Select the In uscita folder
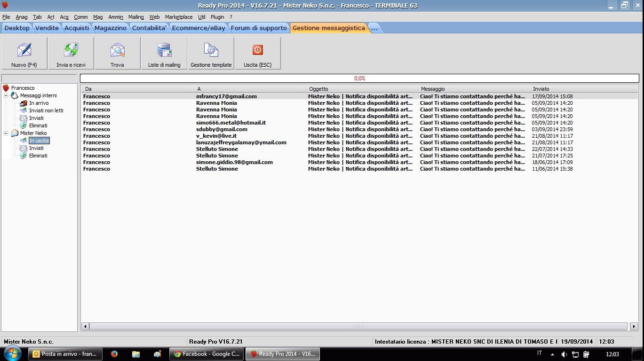 pos(39,141)
